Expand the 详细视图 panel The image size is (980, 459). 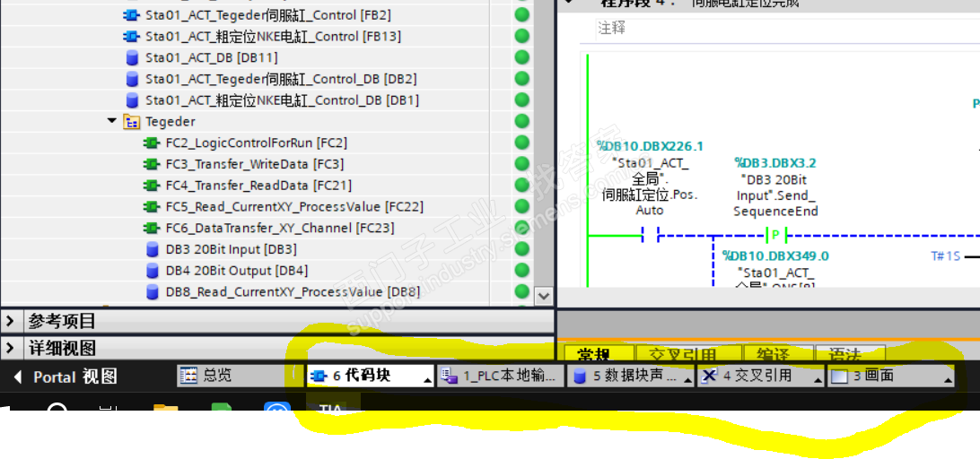(10, 347)
